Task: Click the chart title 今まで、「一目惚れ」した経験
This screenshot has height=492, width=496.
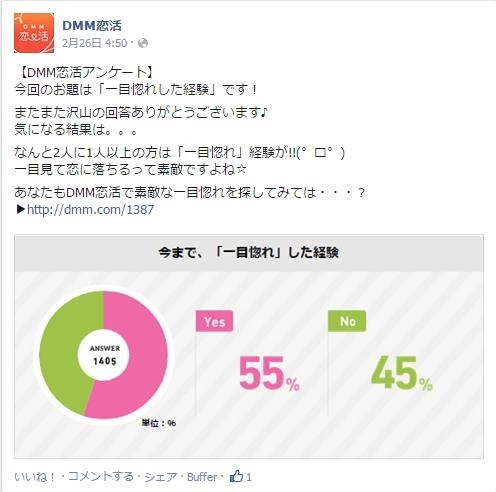Action: (x=249, y=252)
